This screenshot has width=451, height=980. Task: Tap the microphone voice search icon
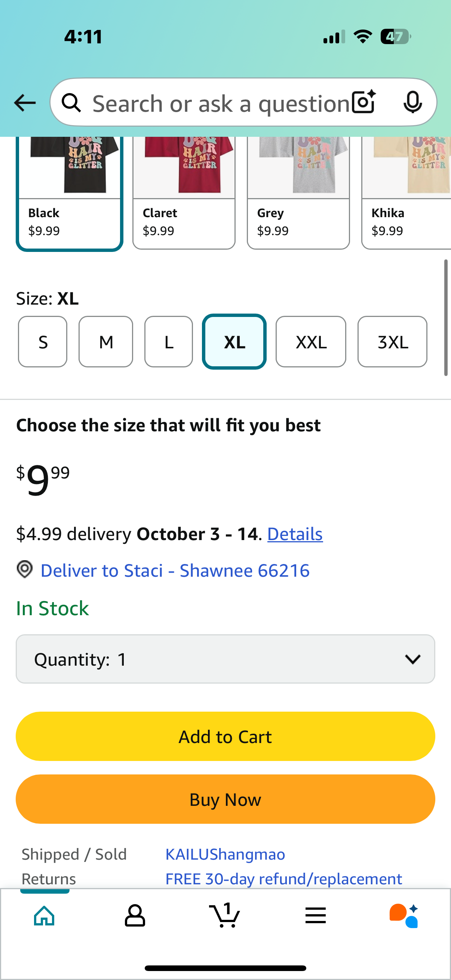click(412, 102)
